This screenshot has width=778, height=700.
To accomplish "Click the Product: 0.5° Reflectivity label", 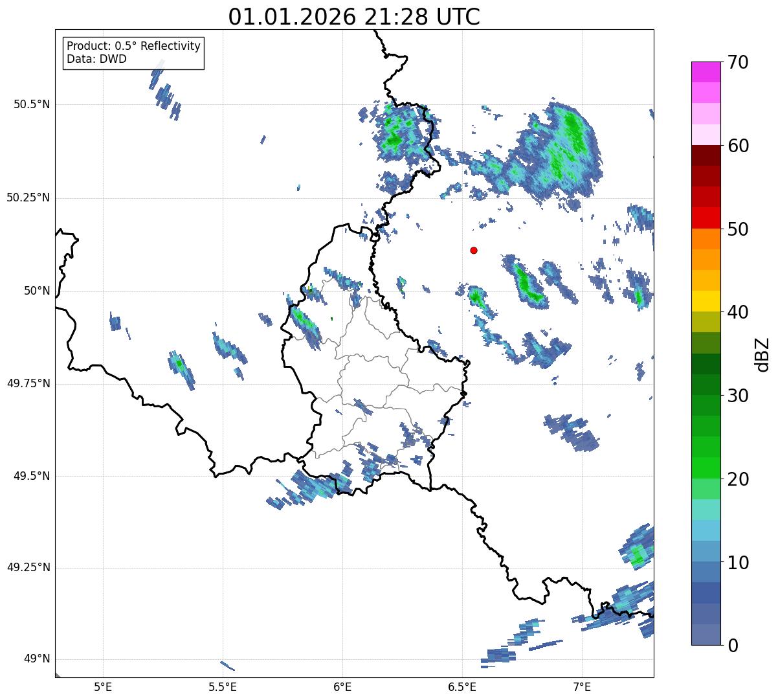I will pos(134,46).
